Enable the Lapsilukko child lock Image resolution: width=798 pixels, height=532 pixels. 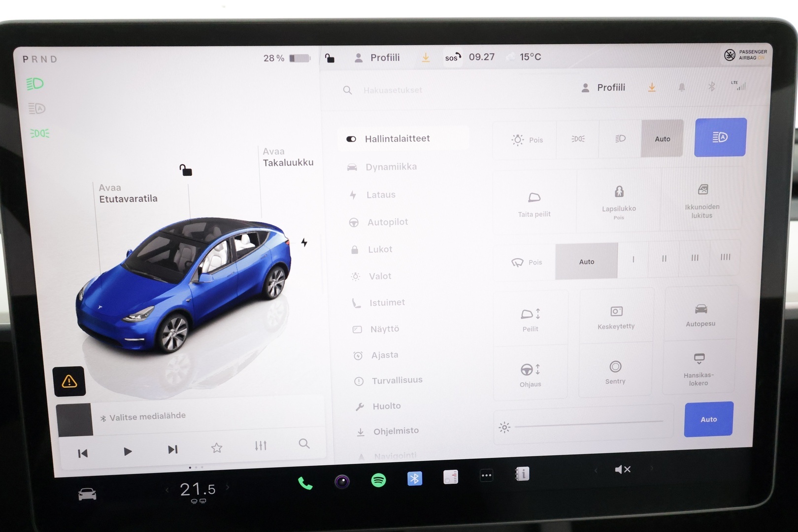click(618, 202)
